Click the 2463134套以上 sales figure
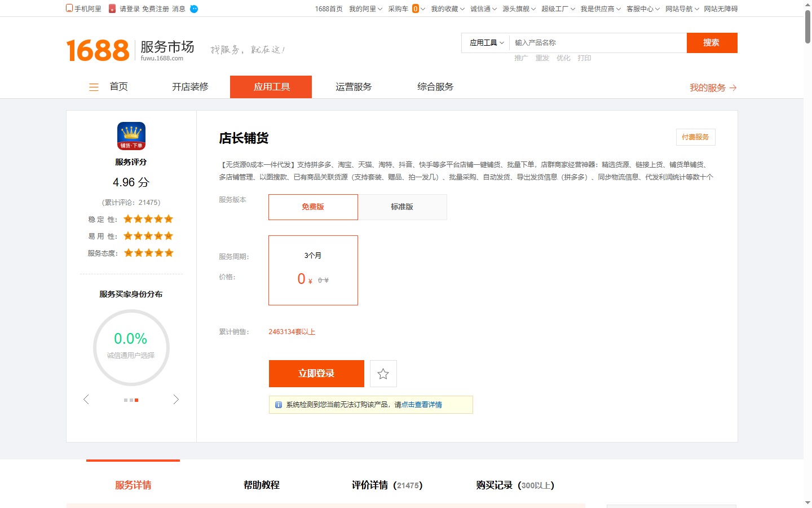The width and height of the screenshot is (812, 508). pyautogui.click(x=292, y=332)
